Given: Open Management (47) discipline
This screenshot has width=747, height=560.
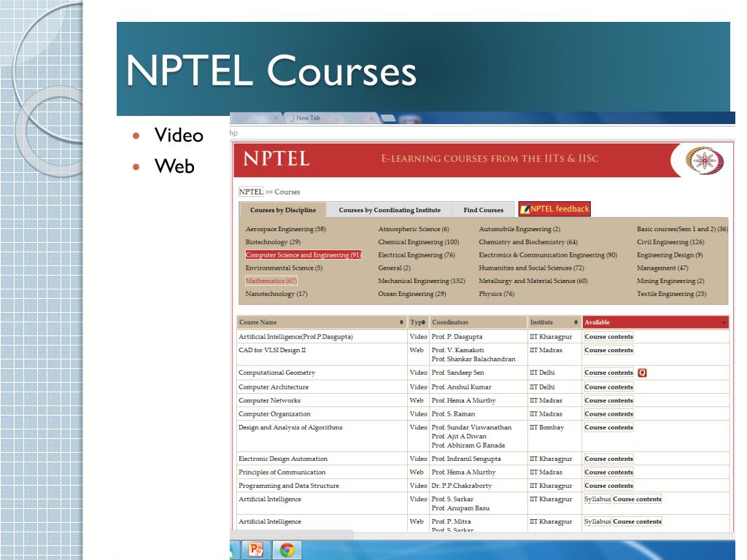Looking at the screenshot, I should (662, 268).
